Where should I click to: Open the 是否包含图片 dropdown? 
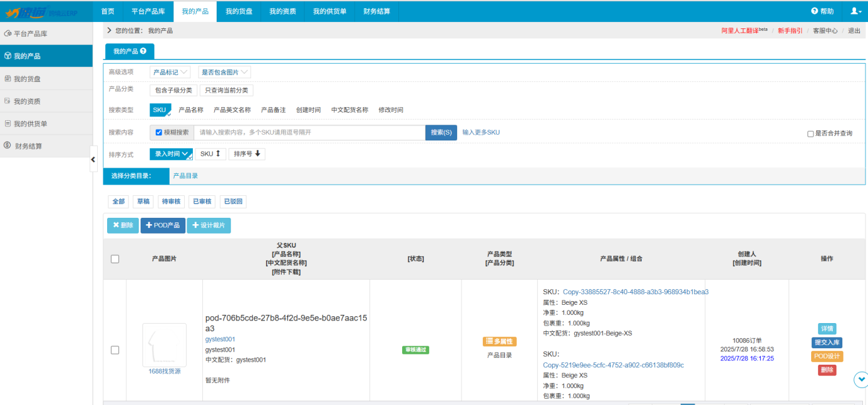coord(224,72)
